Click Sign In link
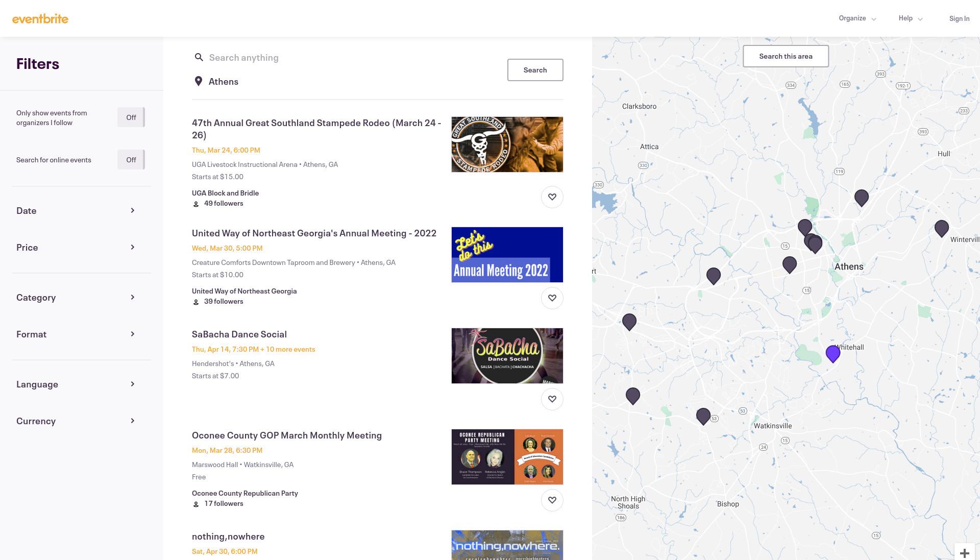Image resolution: width=980 pixels, height=560 pixels. click(x=959, y=18)
